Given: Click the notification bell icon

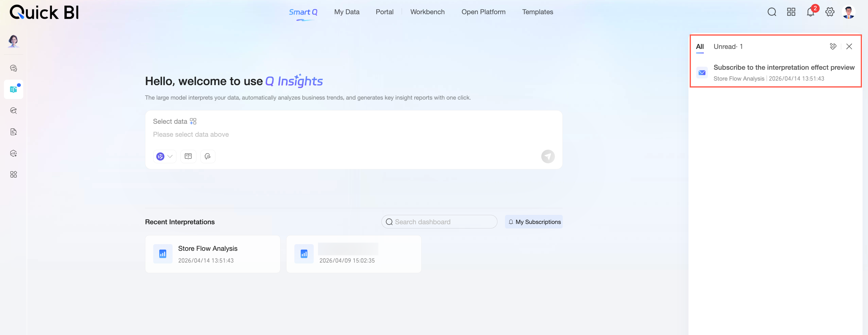Looking at the screenshot, I should coord(810,12).
